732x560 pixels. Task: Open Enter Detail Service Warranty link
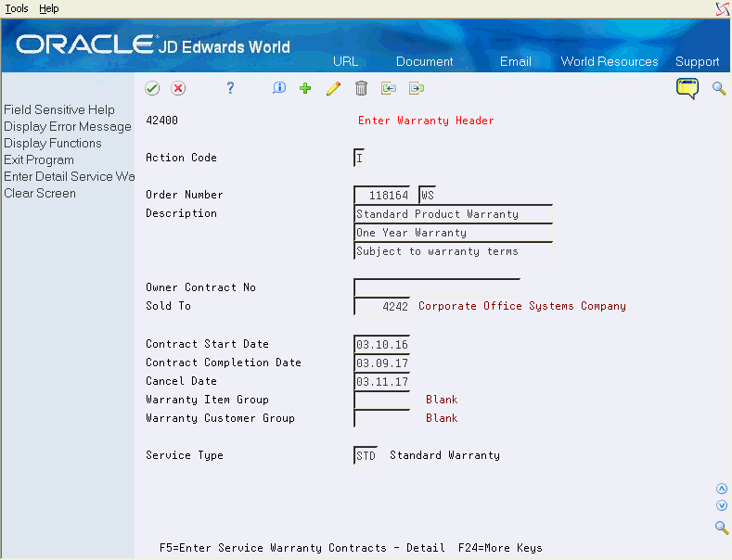click(69, 176)
